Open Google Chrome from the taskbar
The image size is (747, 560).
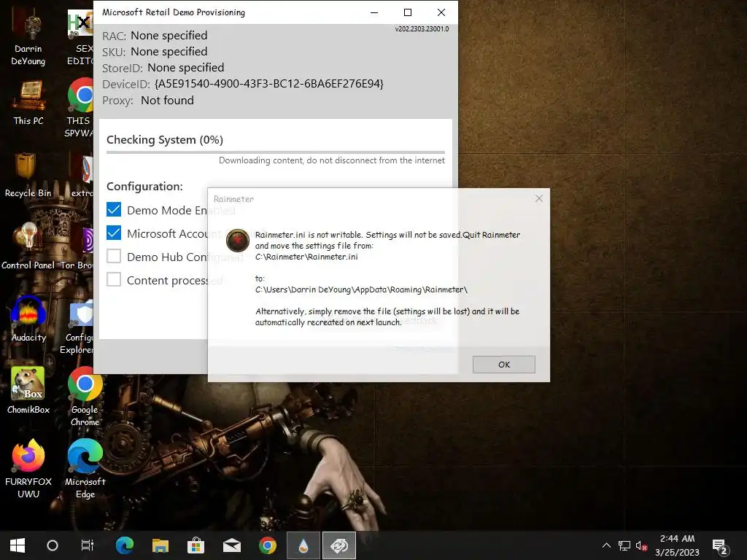268,545
